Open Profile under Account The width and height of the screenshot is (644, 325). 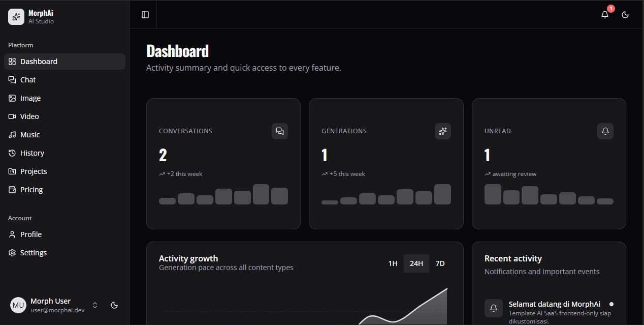pyautogui.click(x=65, y=234)
